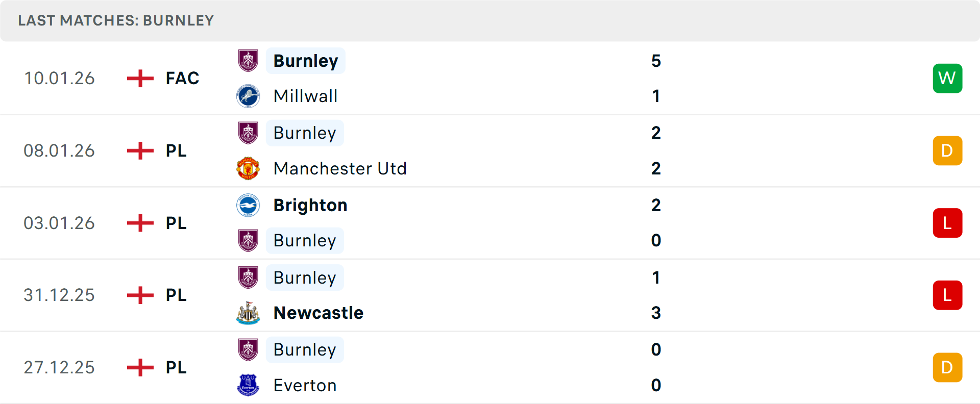Click the Manchester Utd club crest
This screenshot has width=980, height=404.
pyautogui.click(x=248, y=168)
